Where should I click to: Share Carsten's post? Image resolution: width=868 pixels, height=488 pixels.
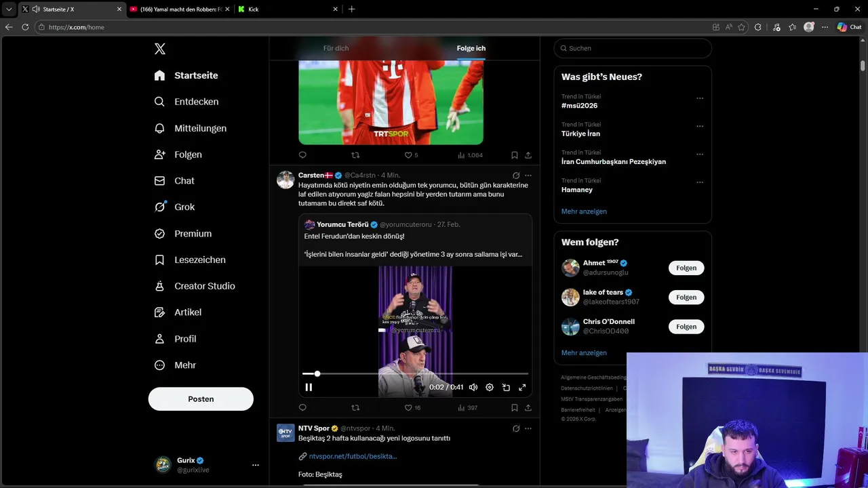click(x=528, y=408)
